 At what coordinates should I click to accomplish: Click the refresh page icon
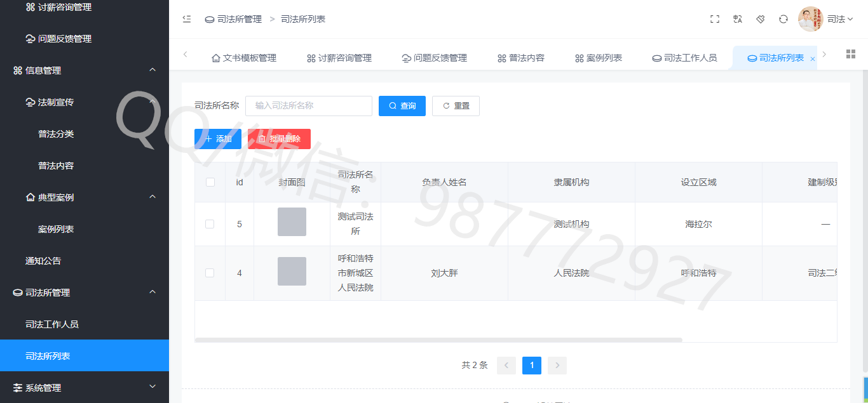[x=783, y=19]
